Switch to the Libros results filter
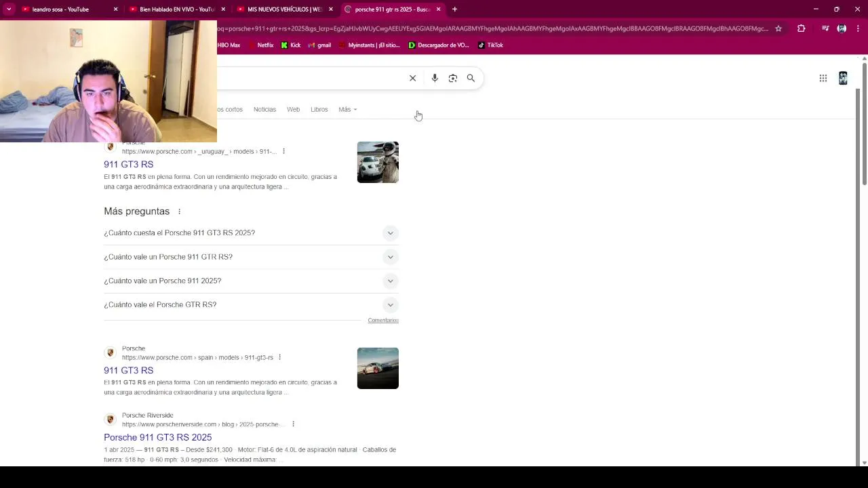Viewport: 868px width, 488px height. [319, 109]
